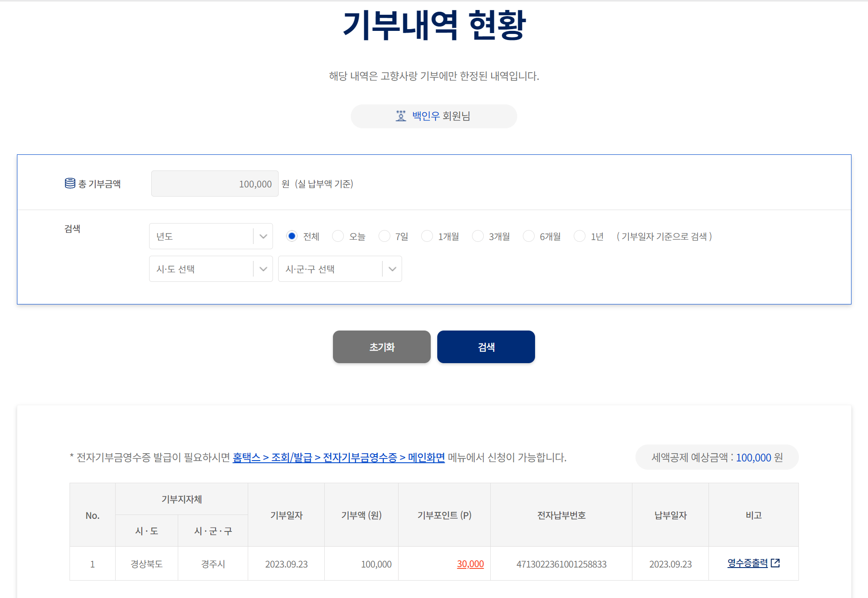
Task: Choose the 7일 period radio button
Action: coord(384,236)
